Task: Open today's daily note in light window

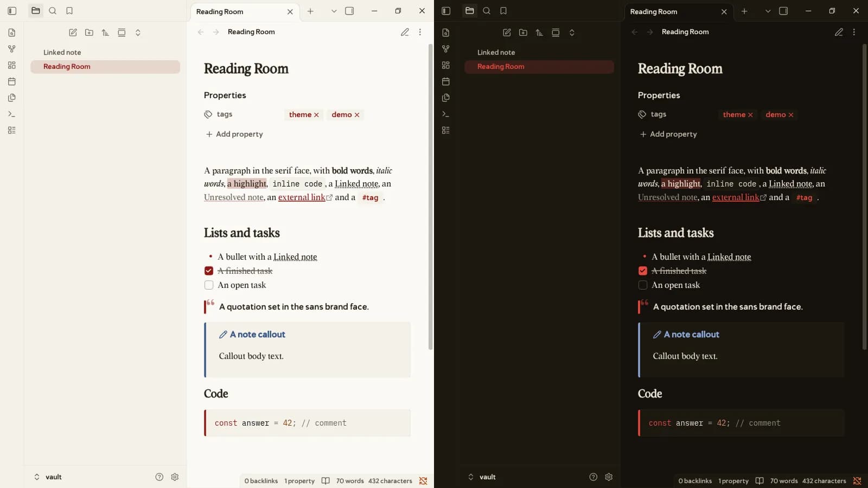Action: pyautogui.click(x=12, y=81)
